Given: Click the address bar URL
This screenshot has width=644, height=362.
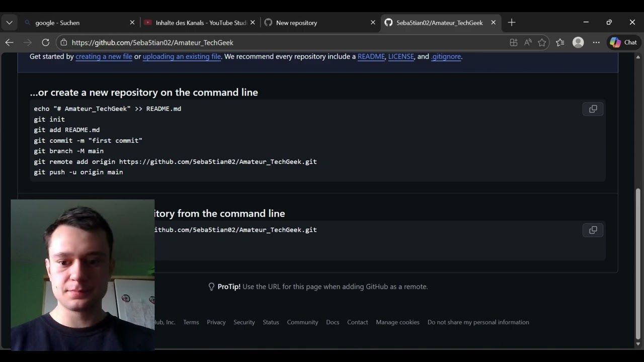Looking at the screenshot, I should pos(152,43).
